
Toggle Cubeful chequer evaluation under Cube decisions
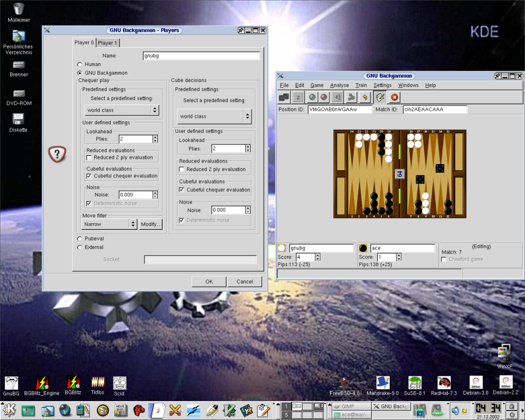[x=181, y=190]
